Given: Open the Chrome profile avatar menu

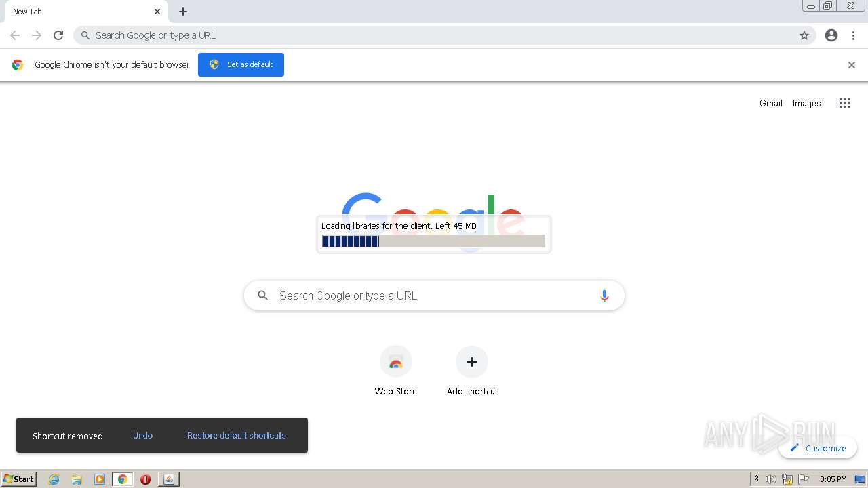Looking at the screenshot, I should pyautogui.click(x=831, y=35).
